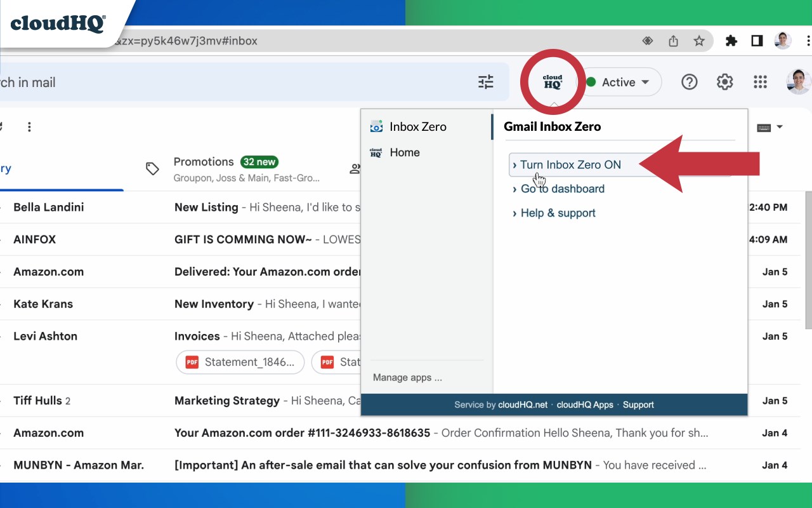Click Turn Inbox Zero ON

[x=570, y=165]
